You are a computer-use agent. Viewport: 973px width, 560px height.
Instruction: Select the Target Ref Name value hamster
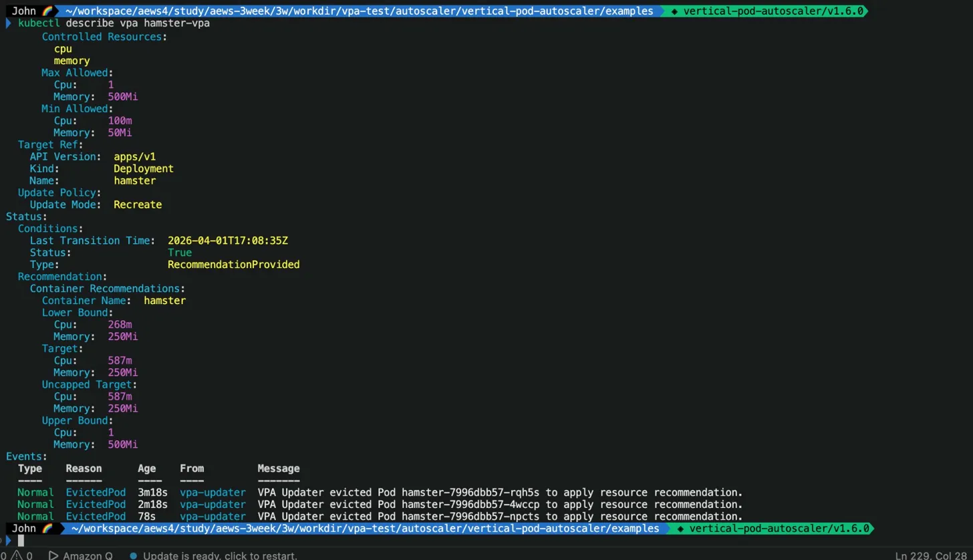click(135, 181)
